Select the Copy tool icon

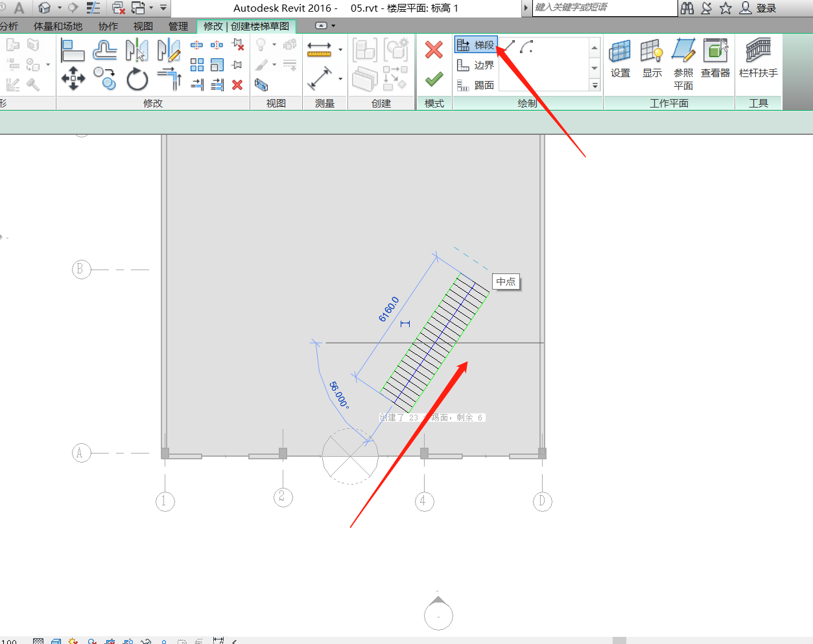click(x=105, y=79)
